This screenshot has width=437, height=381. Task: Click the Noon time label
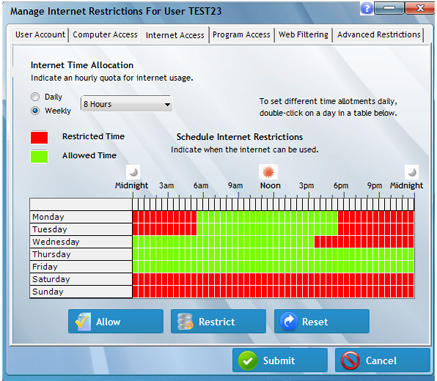[270, 186]
